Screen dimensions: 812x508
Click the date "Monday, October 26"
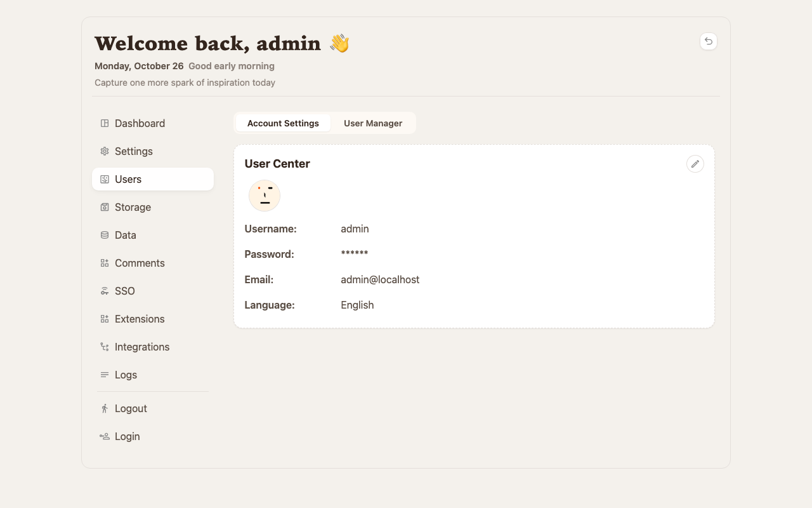click(x=139, y=66)
